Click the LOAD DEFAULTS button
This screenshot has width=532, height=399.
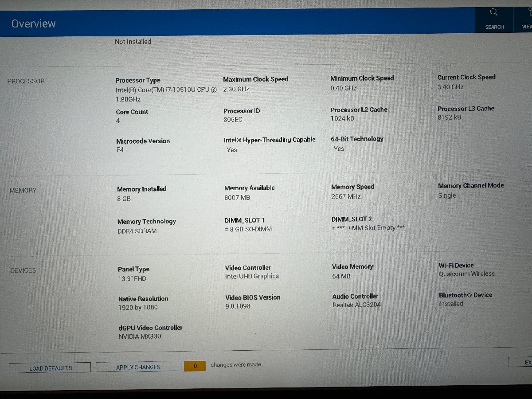coord(50,368)
